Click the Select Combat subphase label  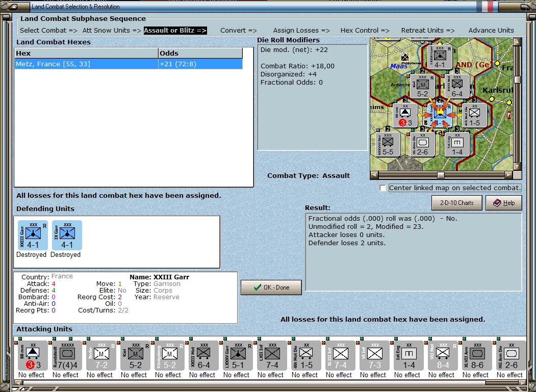[48, 31]
